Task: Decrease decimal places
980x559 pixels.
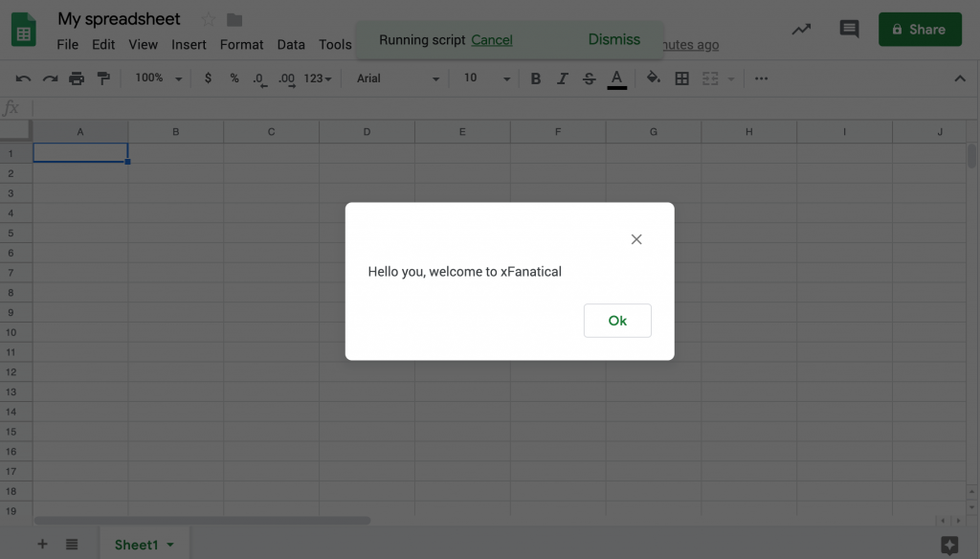Action: coord(260,78)
